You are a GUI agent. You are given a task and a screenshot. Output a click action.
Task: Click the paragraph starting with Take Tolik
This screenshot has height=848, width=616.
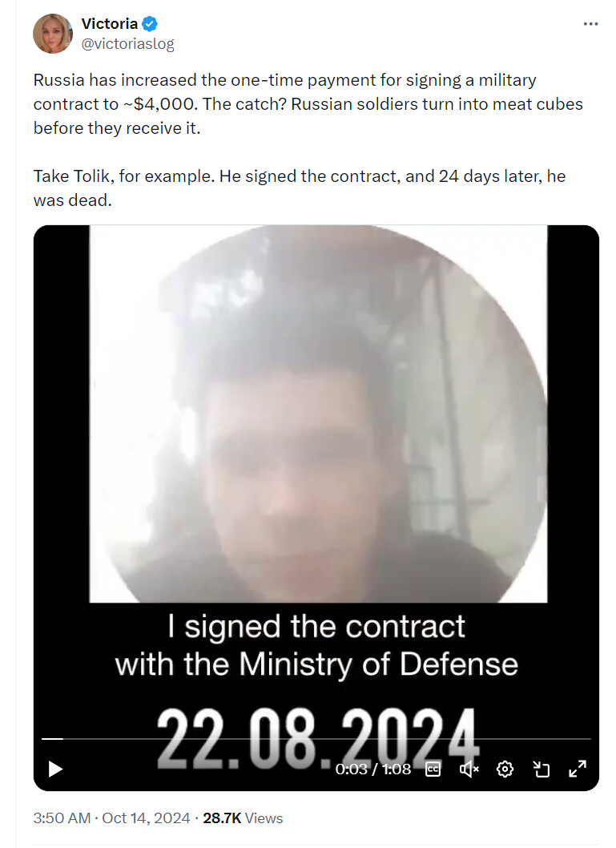[x=300, y=188]
